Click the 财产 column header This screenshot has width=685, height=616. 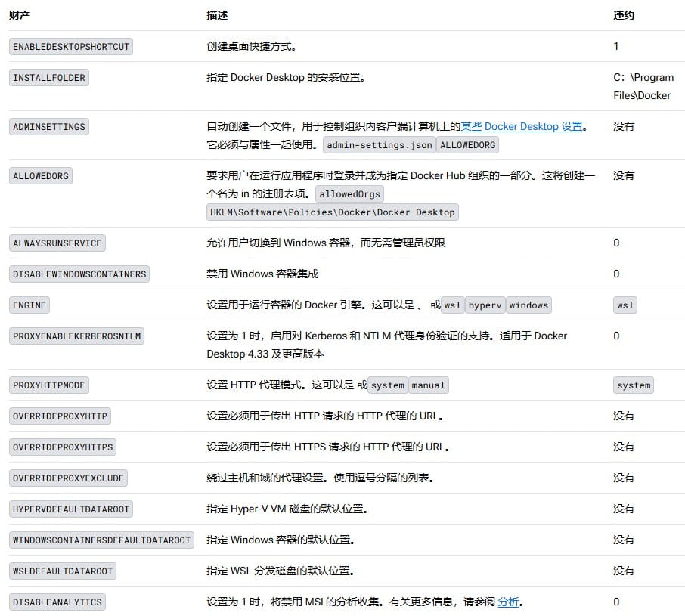20,15
